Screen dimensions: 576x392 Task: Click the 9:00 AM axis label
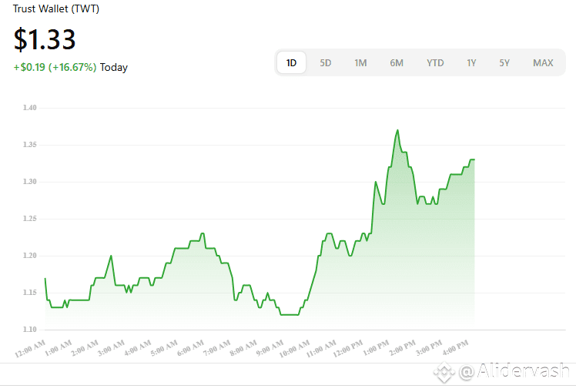coord(270,348)
